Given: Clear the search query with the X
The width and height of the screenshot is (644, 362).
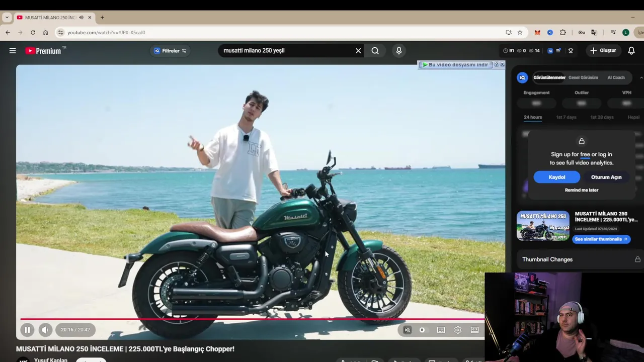Looking at the screenshot, I should (358, 51).
